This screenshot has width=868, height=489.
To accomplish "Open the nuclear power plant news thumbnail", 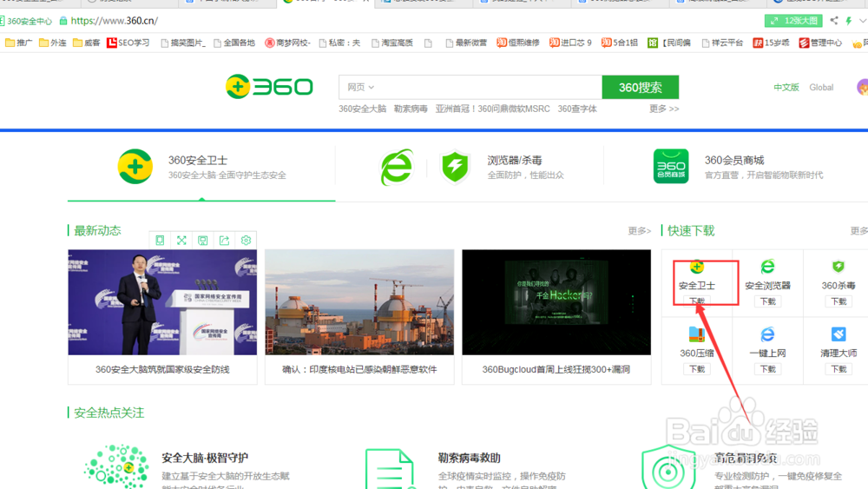I will 359,302.
